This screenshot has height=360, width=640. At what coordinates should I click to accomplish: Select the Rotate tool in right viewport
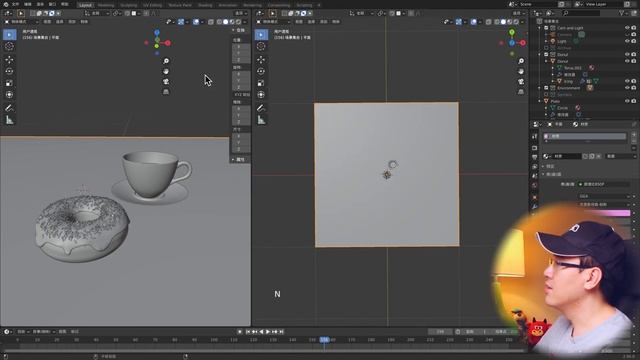[x=261, y=71]
